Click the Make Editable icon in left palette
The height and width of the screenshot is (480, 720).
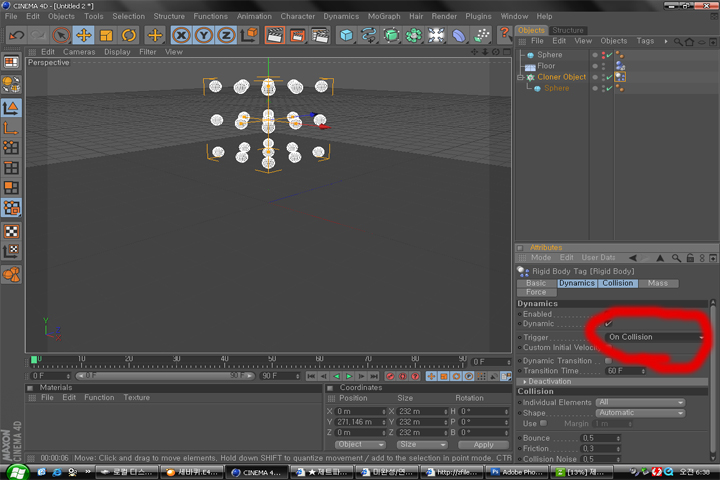click(11, 84)
